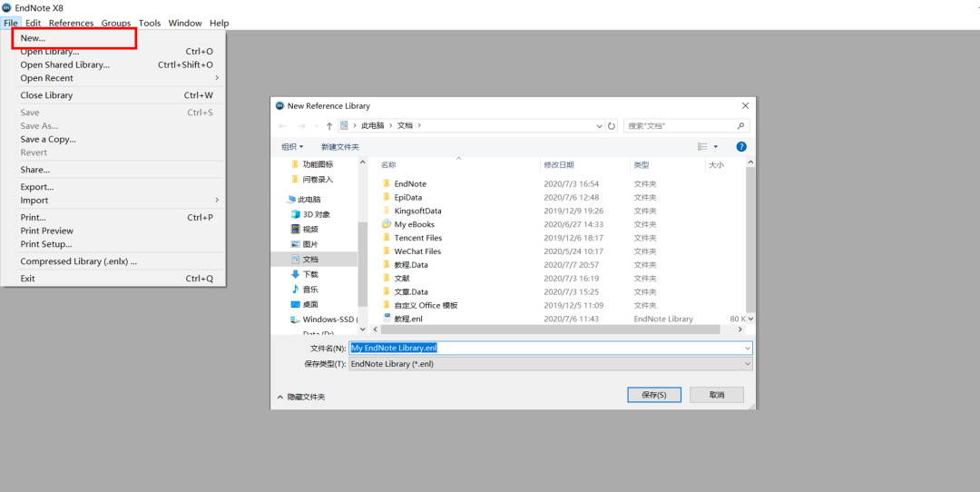980x492 pixels.
Task: Collapse folders with 隐藏文件夹
Action: pyautogui.click(x=300, y=397)
